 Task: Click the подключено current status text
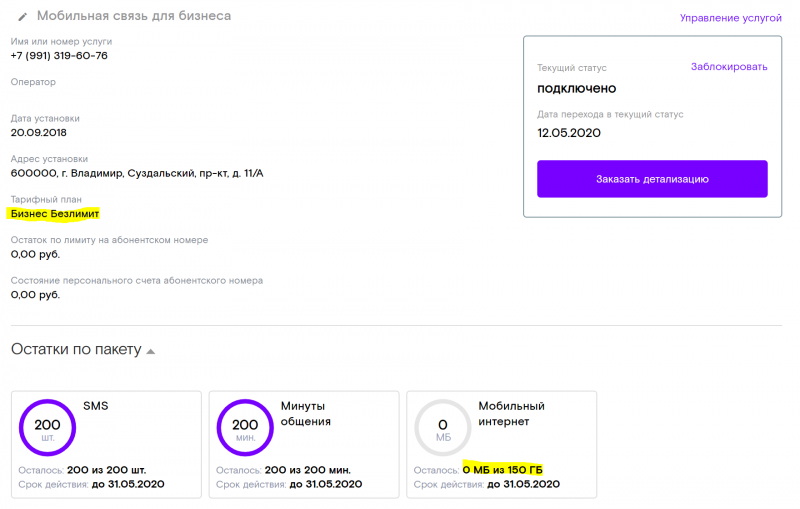coord(577,88)
